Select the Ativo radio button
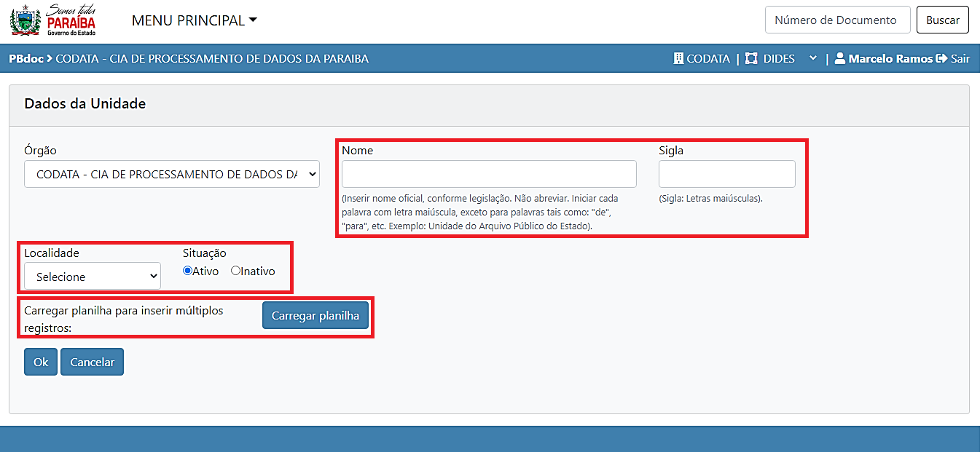Image resolution: width=980 pixels, height=452 pixels. [187, 271]
